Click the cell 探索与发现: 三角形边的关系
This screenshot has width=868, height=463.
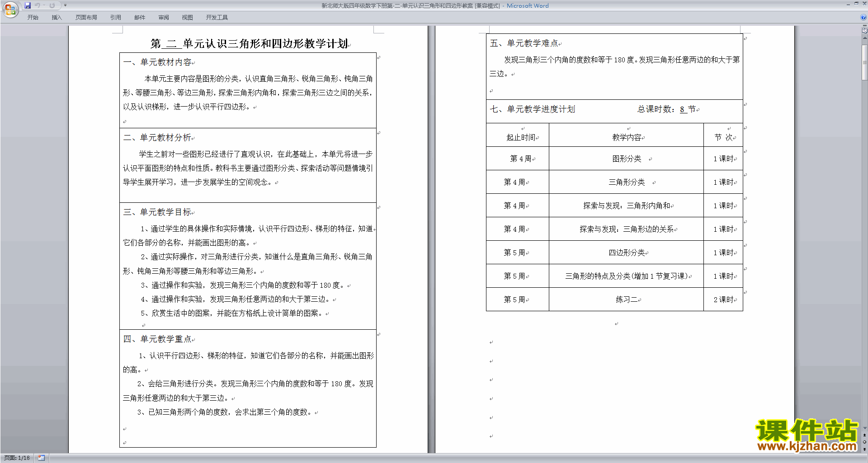tap(627, 229)
